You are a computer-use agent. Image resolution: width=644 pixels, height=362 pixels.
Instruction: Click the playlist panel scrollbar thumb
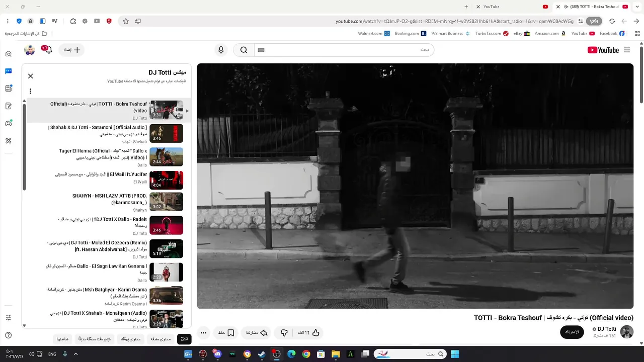pyautogui.click(x=24, y=147)
